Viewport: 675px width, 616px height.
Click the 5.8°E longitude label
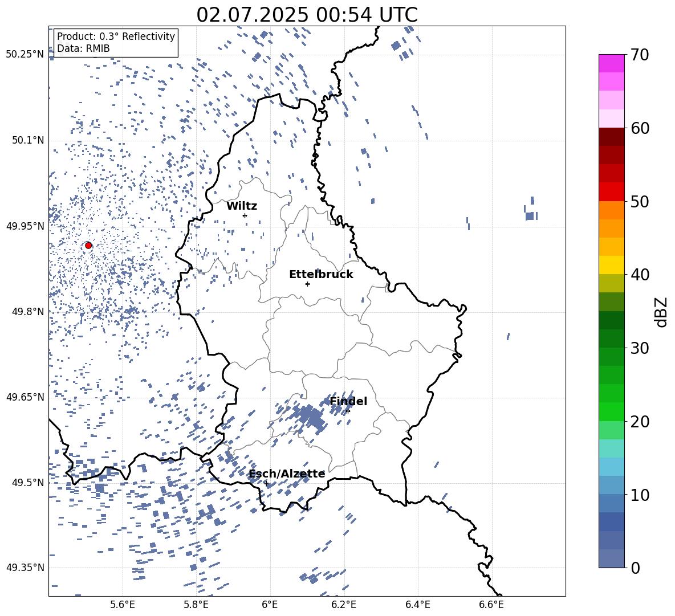[196, 605]
